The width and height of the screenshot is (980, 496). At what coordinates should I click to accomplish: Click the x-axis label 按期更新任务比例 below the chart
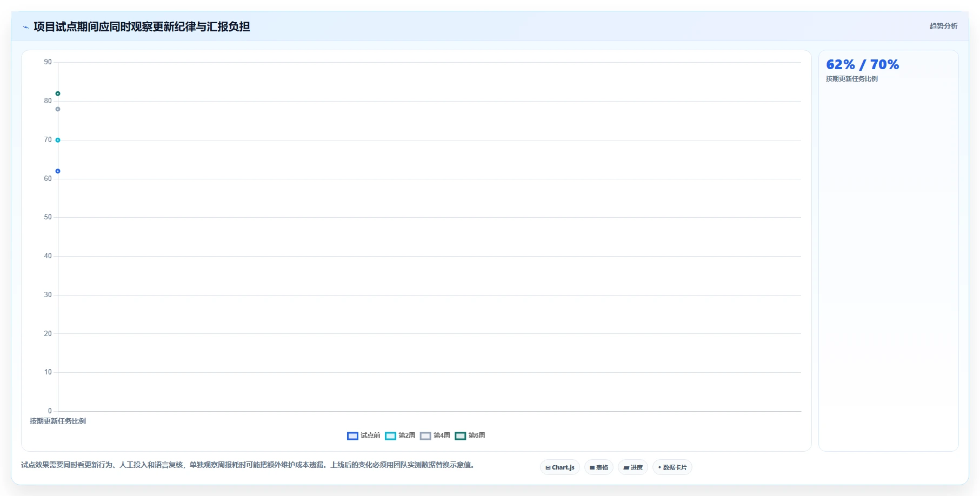click(58, 421)
